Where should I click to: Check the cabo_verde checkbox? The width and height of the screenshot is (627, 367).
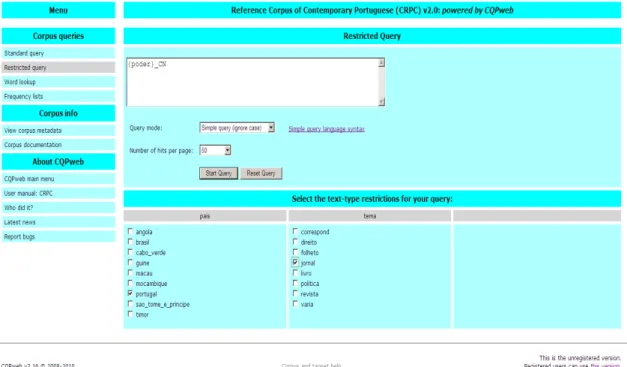click(130, 252)
